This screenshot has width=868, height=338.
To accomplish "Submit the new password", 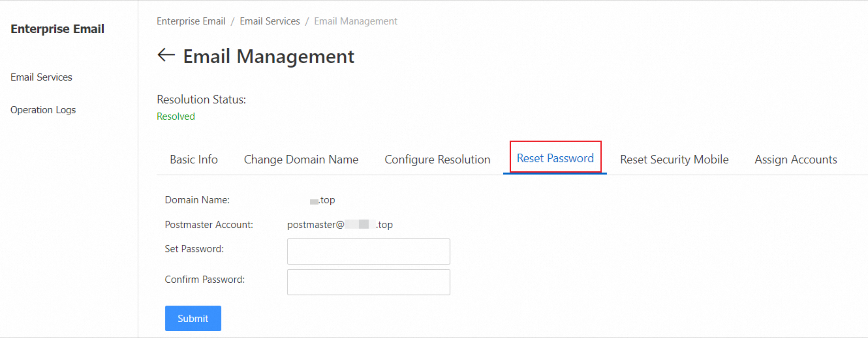I will tap(193, 318).
